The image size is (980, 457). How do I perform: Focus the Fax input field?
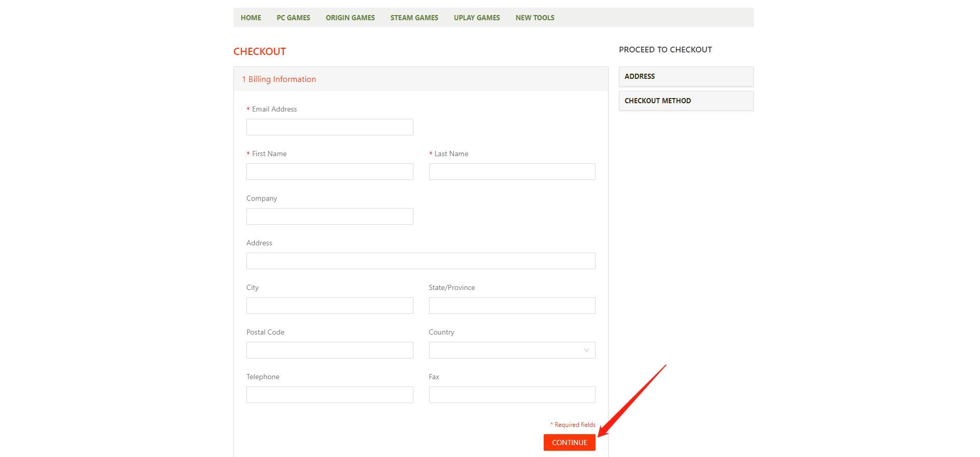click(512, 395)
